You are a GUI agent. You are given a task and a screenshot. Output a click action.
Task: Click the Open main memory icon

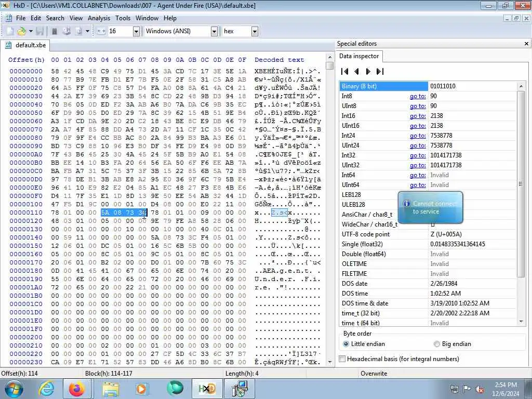(x=54, y=31)
